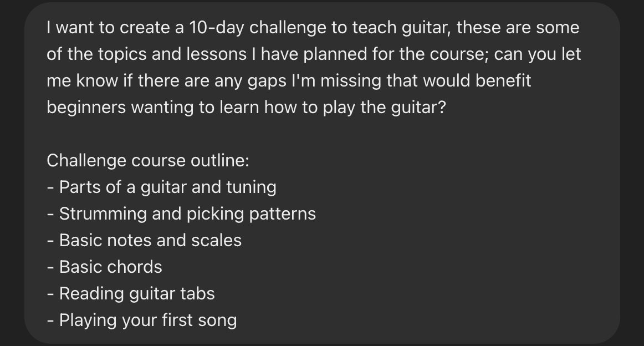Select the 'Strumming and picking patterns' item
Image resolution: width=644 pixels, height=346 pixels.
click(x=181, y=213)
